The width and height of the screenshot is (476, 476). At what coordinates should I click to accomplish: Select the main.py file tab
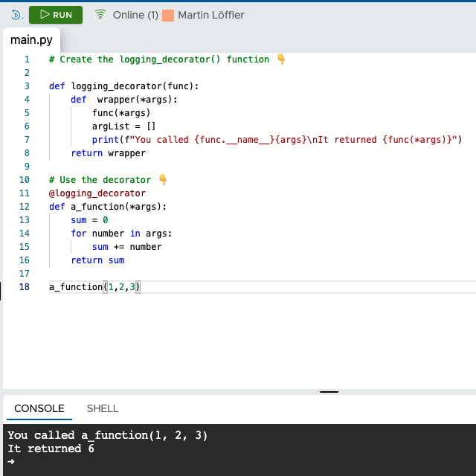[31, 40]
